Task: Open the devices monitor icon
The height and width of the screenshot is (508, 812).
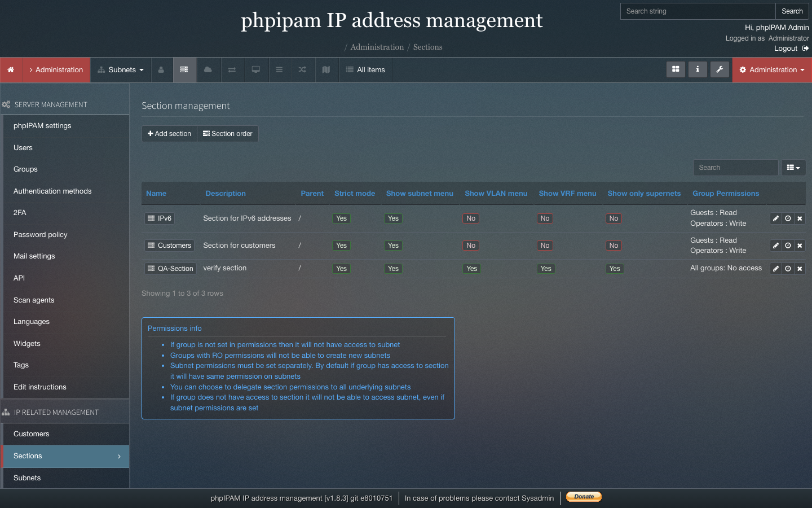Action: pos(256,70)
